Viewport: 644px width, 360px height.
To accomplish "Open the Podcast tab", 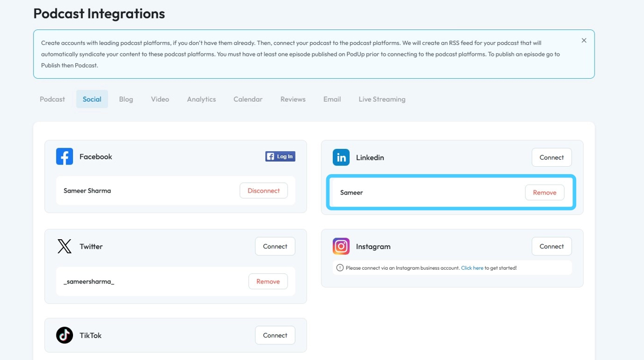I will point(52,99).
